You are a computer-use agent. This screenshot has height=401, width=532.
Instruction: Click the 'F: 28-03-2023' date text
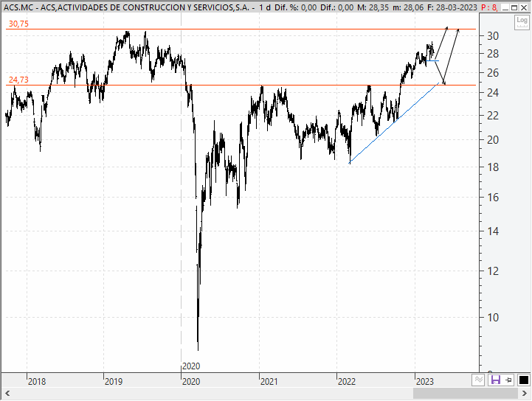click(x=452, y=7)
